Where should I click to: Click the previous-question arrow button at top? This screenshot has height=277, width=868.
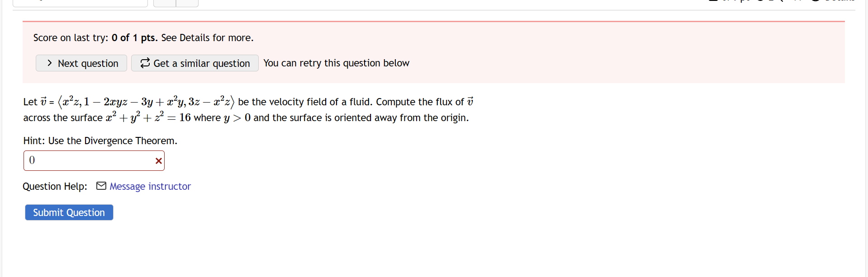pyautogui.click(x=165, y=2)
